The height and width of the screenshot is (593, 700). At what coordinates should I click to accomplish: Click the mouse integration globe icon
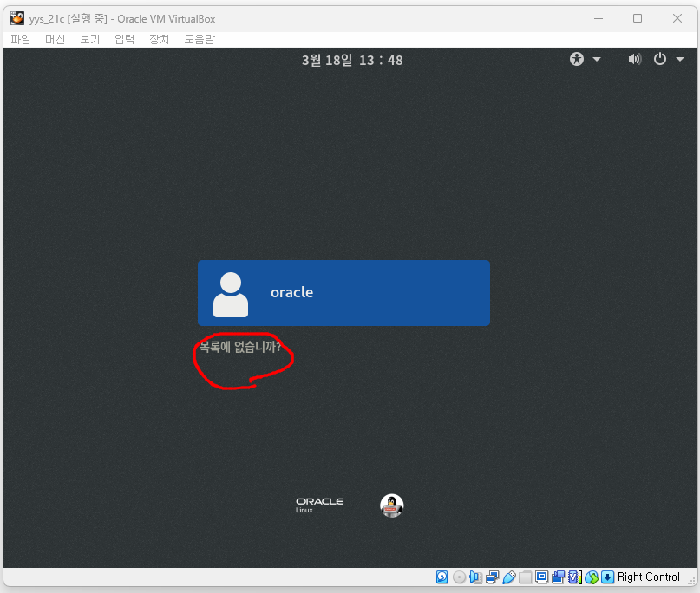tap(592, 577)
